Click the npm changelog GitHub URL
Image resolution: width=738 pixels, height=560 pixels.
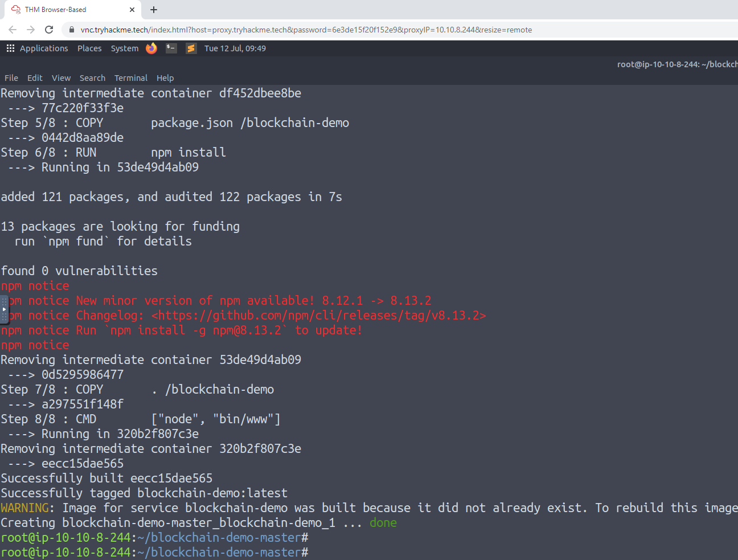pyautogui.click(x=319, y=316)
